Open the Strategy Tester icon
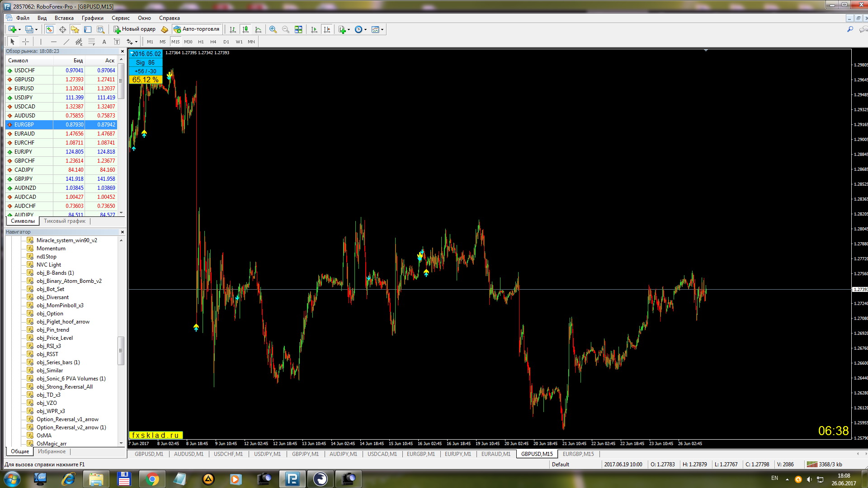The height and width of the screenshot is (488, 868). (x=100, y=29)
